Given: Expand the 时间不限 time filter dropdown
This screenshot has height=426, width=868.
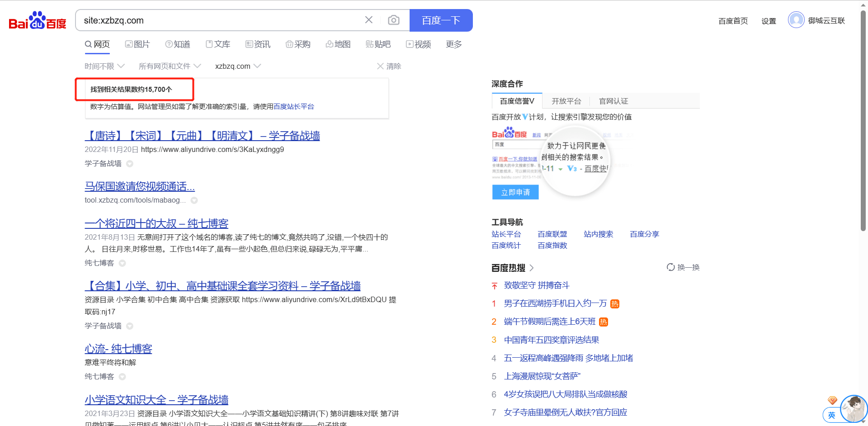Looking at the screenshot, I should tap(104, 66).
